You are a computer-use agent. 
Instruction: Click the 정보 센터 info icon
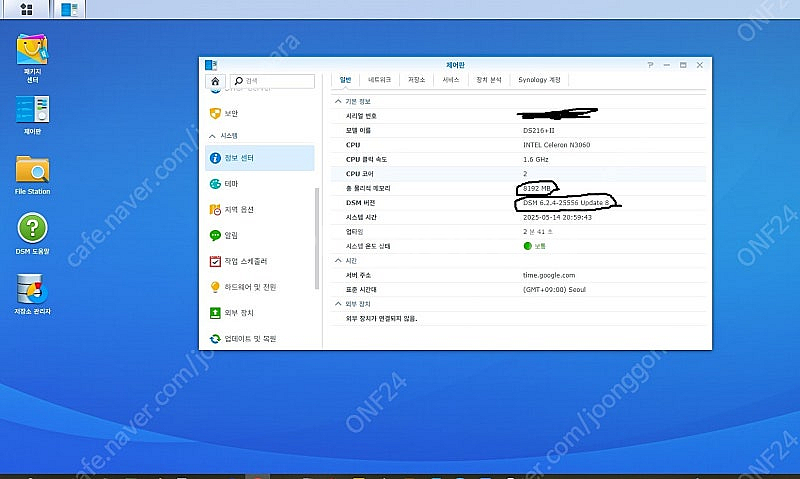[x=215, y=158]
